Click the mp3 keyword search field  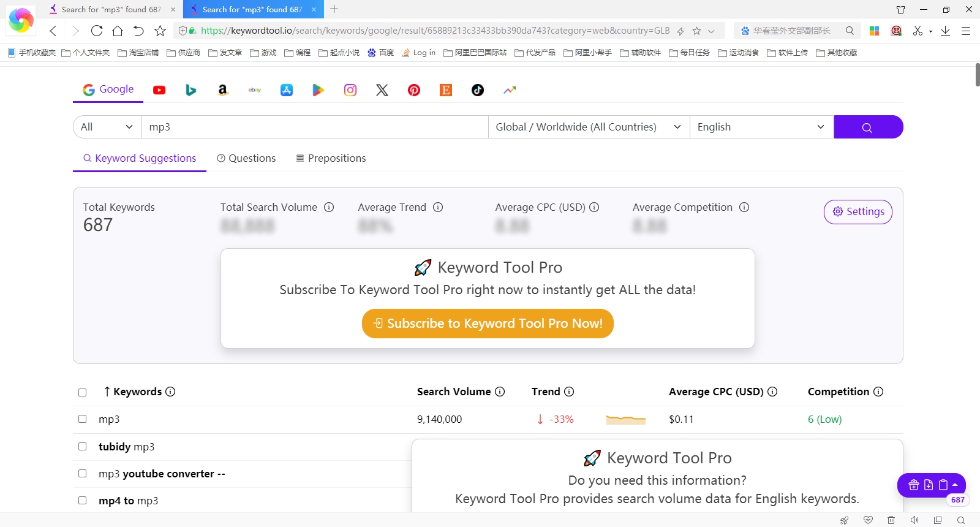coord(315,127)
